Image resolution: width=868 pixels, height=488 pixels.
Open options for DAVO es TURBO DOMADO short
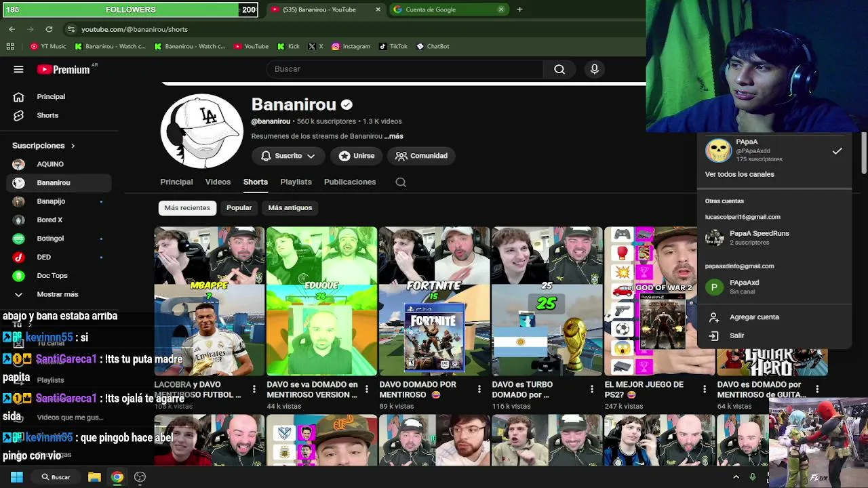592,389
